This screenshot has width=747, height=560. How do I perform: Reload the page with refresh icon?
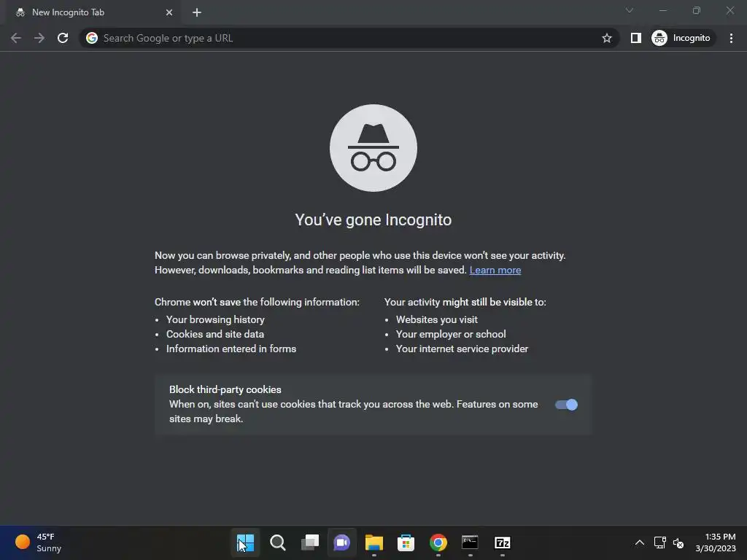(63, 38)
